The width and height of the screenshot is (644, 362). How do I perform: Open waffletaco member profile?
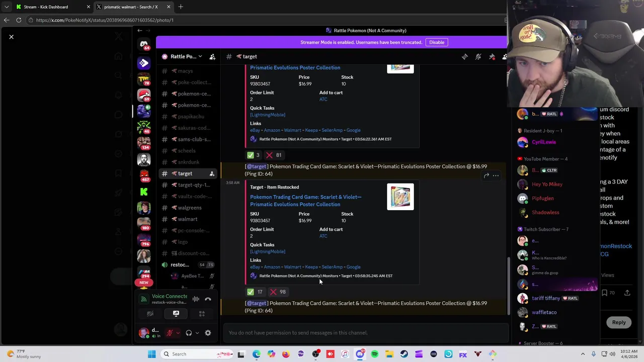[544, 312]
